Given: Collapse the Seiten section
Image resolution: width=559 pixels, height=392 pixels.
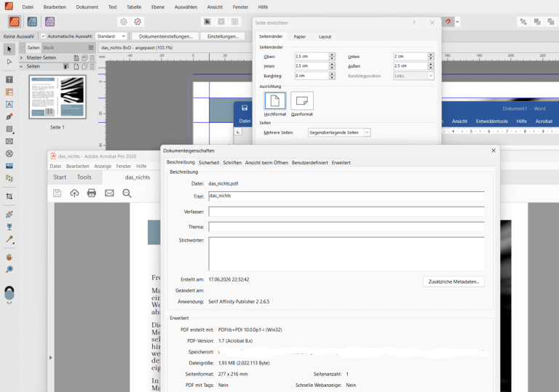Looking at the screenshot, I should [x=21, y=66].
